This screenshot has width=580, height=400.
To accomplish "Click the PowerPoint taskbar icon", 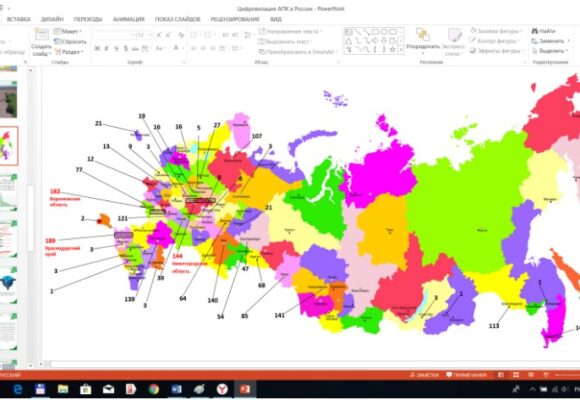I will coord(245,389).
